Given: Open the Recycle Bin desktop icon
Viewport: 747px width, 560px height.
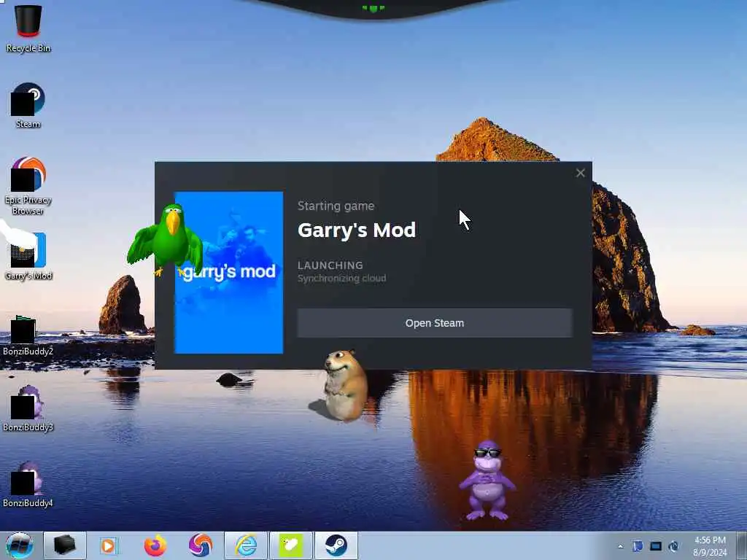Looking at the screenshot, I should coord(28,28).
